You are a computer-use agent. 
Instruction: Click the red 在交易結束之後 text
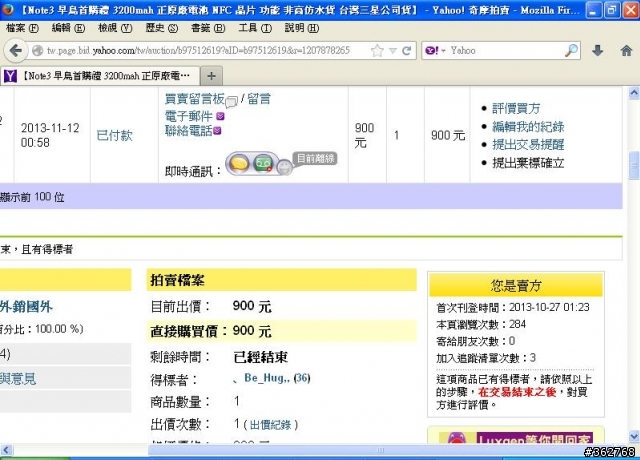point(517,392)
